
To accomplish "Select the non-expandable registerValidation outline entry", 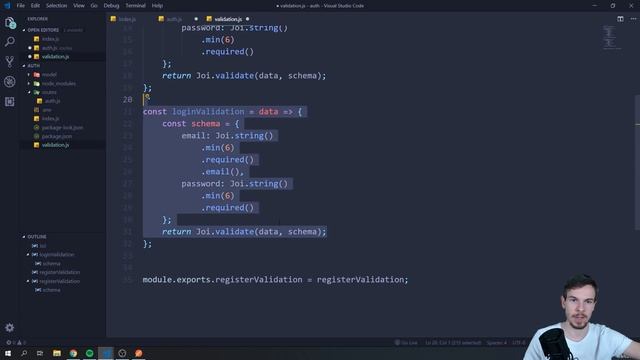I will pyautogui.click(x=60, y=272).
